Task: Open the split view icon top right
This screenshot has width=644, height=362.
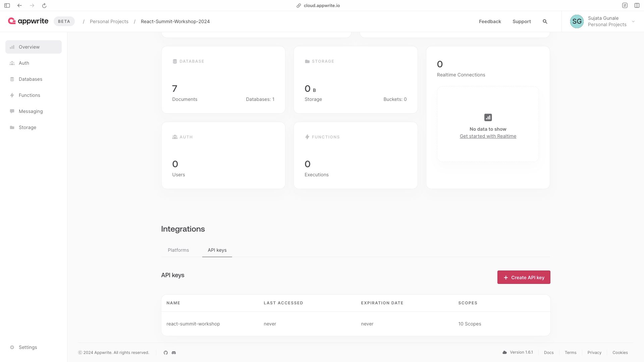Action: point(637,5)
